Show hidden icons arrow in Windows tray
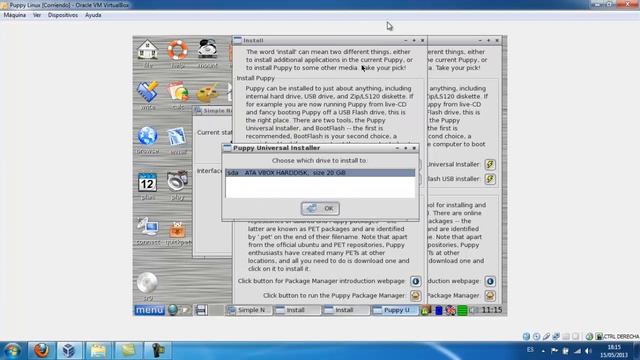Screen dimensions: 640x360 [543, 351]
